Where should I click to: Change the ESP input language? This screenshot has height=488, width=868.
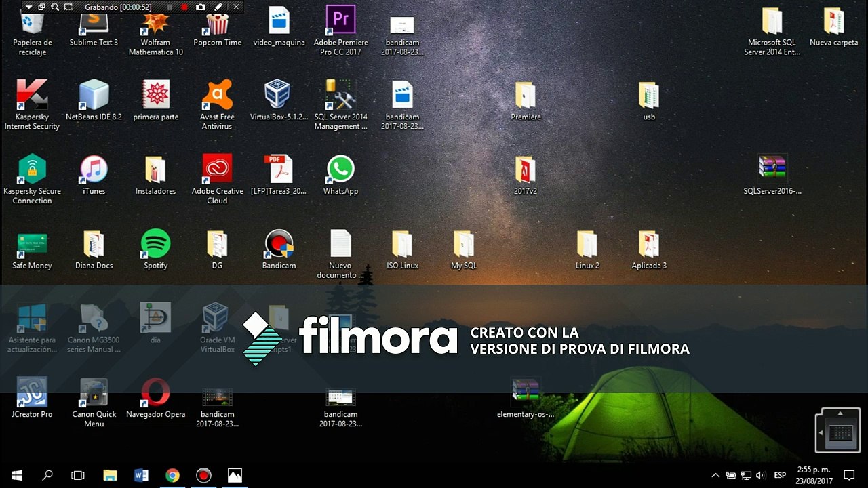click(x=781, y=475)
